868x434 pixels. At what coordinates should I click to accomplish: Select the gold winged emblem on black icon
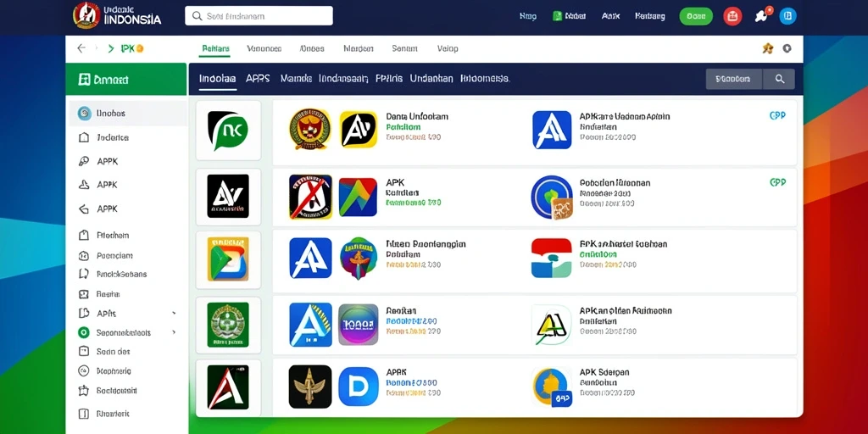click(310, 387)
